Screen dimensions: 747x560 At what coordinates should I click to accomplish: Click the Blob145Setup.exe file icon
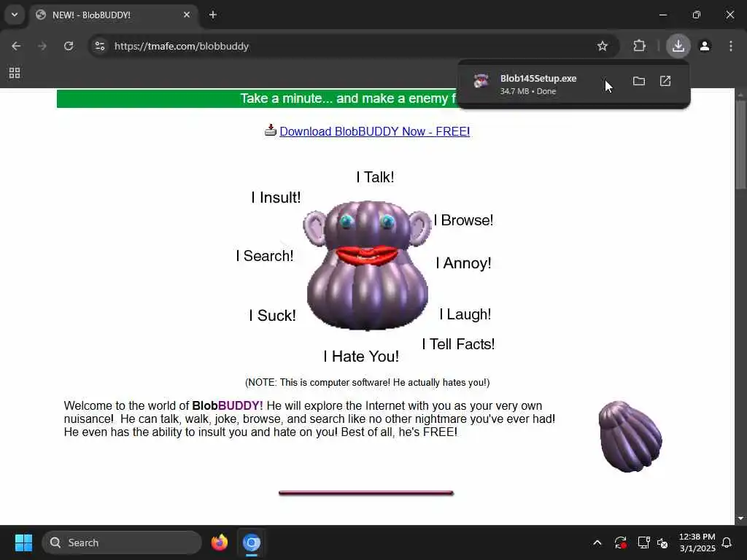coord(481,82)
